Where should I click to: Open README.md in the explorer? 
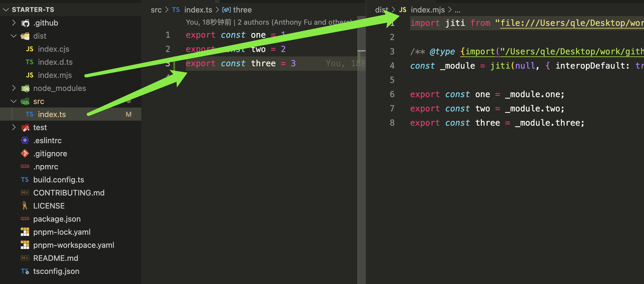55,258
